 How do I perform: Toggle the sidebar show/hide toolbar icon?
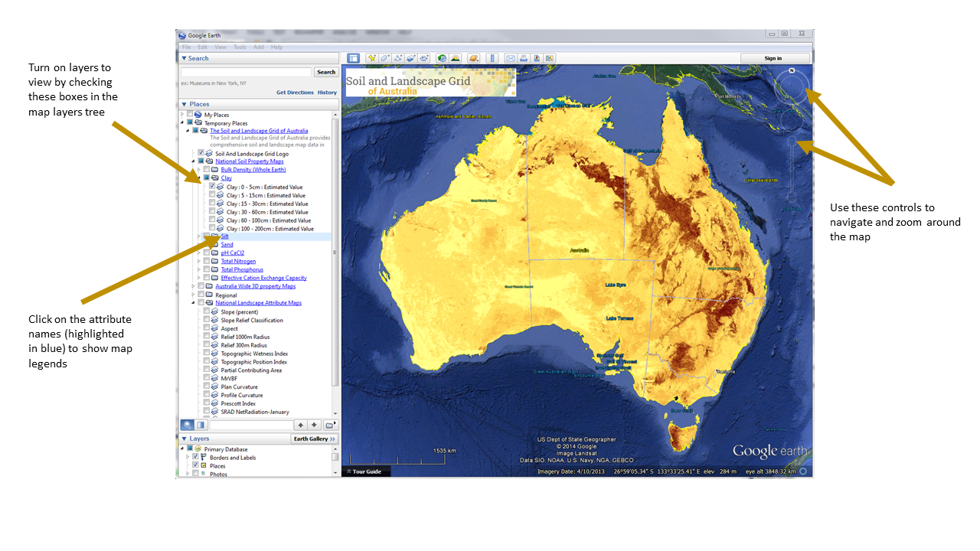tap(353, 58)
